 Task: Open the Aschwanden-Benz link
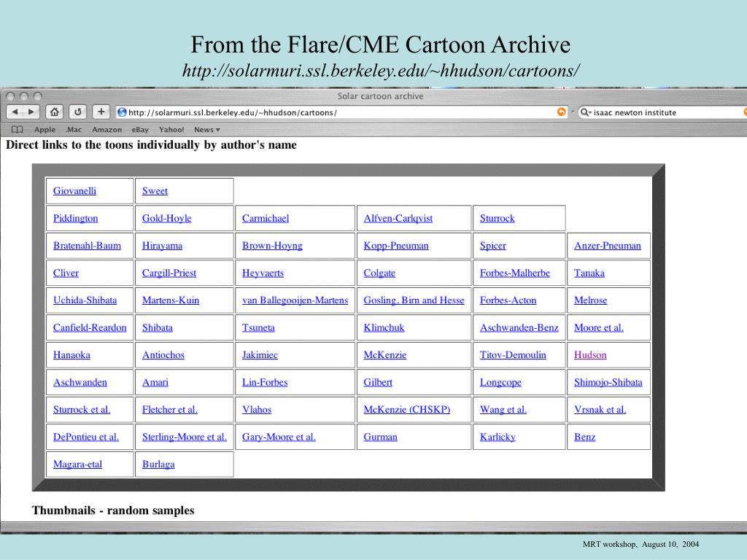tap(519, 328)
